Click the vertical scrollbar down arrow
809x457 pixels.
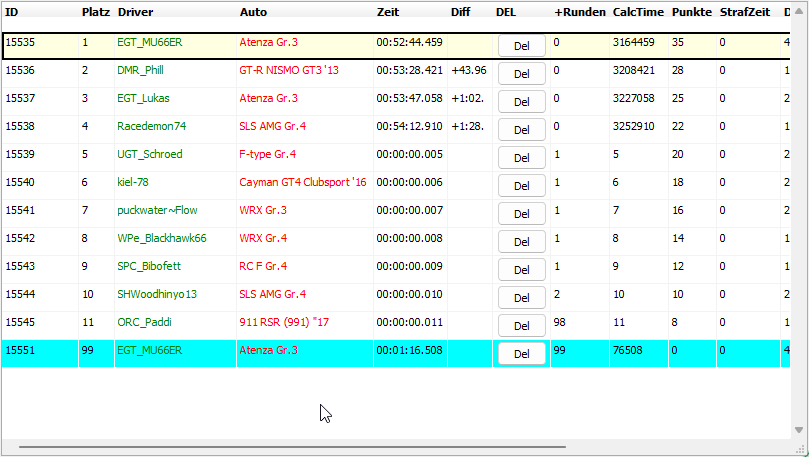[x=799, y=430]
